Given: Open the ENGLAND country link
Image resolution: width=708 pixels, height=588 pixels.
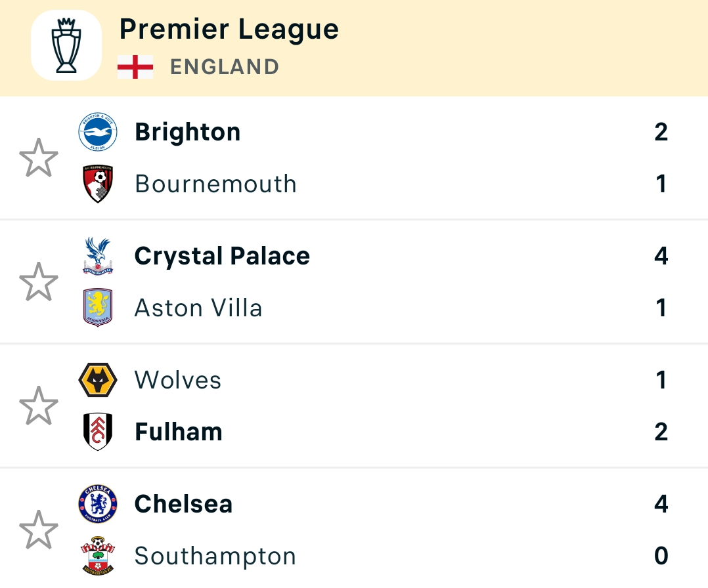Looking at the screenshot, I should (225, 67).
